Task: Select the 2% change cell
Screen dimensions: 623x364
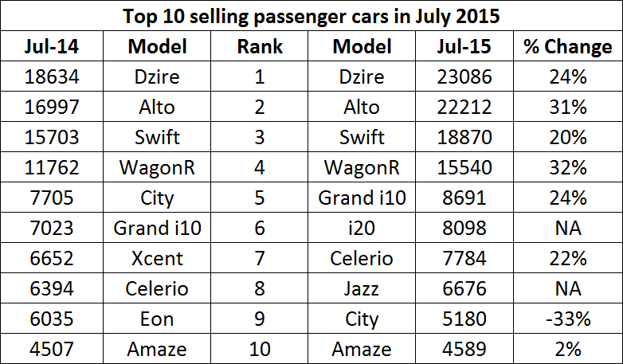Action: 568,349
